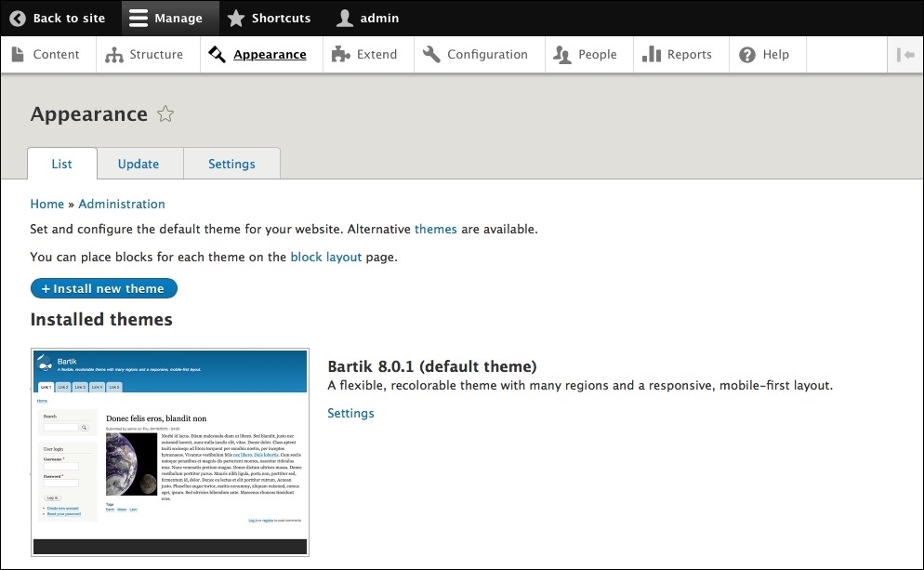Switch to the List tab
Image resolution: width=924 pixels, height=570 pixels.
coord(62,164)
